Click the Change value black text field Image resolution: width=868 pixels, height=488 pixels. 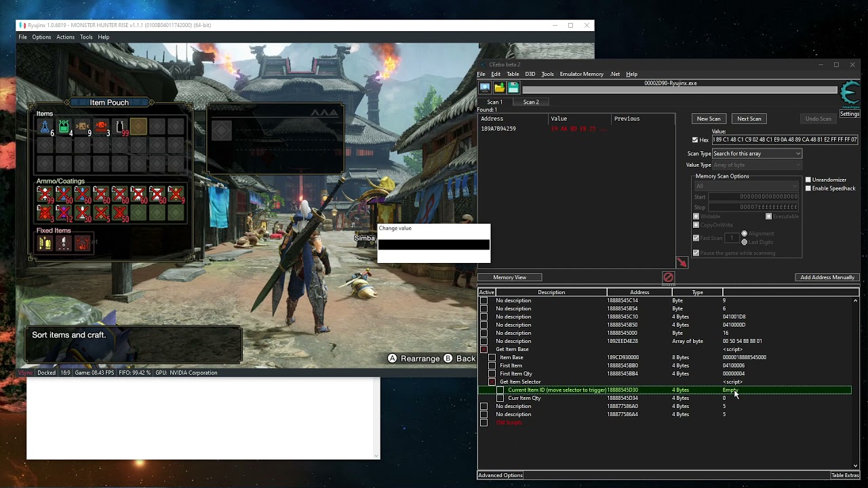(433, 245)
